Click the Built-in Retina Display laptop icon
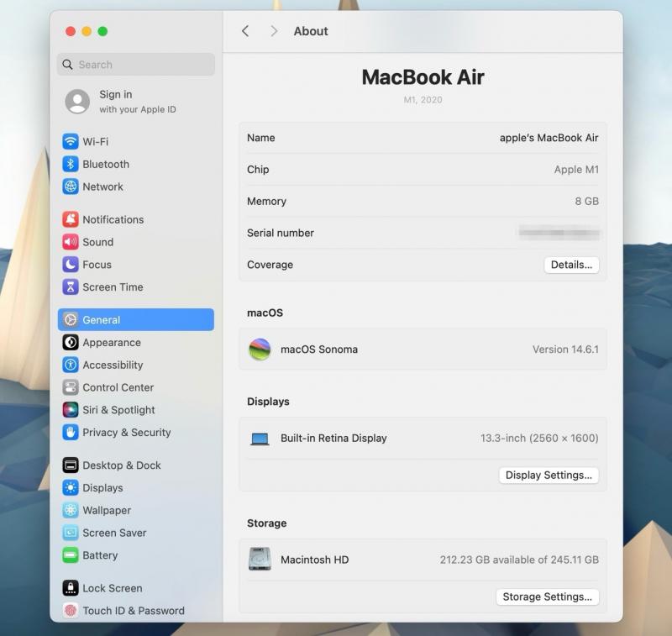The height and width of the screenshot is (636, 672). click(260, 439)
